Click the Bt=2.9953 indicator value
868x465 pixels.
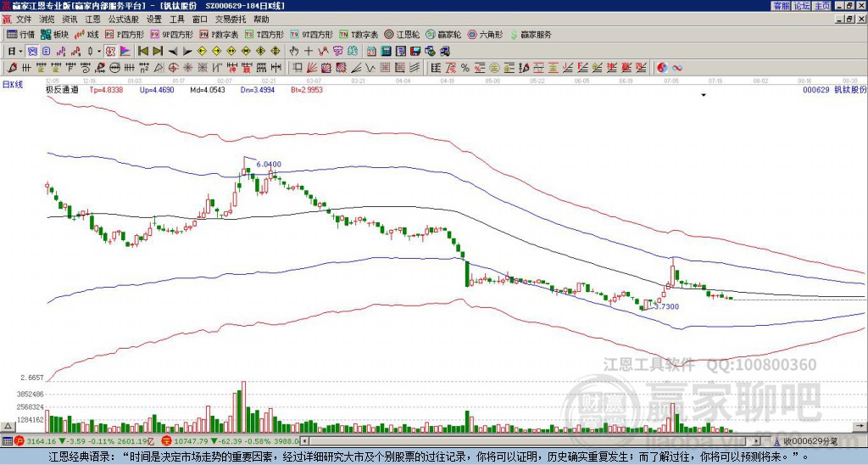[307, 89]
